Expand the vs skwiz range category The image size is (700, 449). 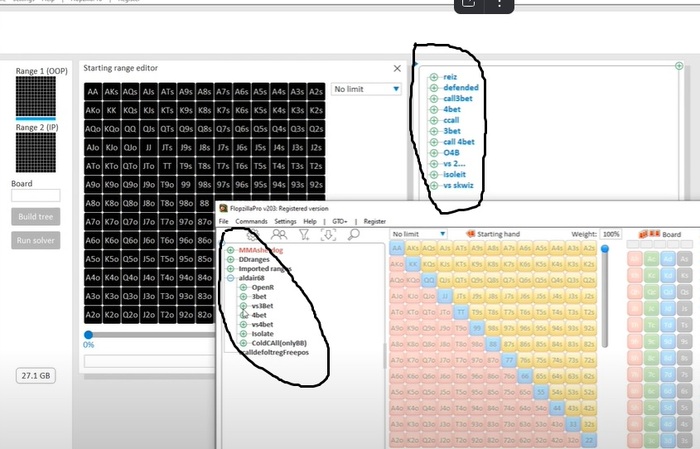(434, 185)
